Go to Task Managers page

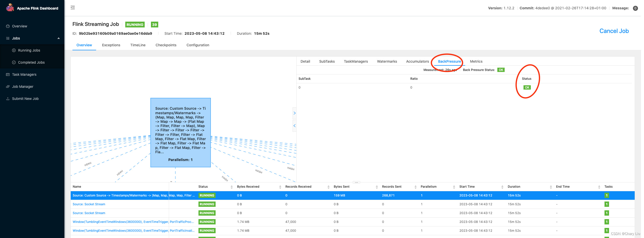[x=24, y=74]
